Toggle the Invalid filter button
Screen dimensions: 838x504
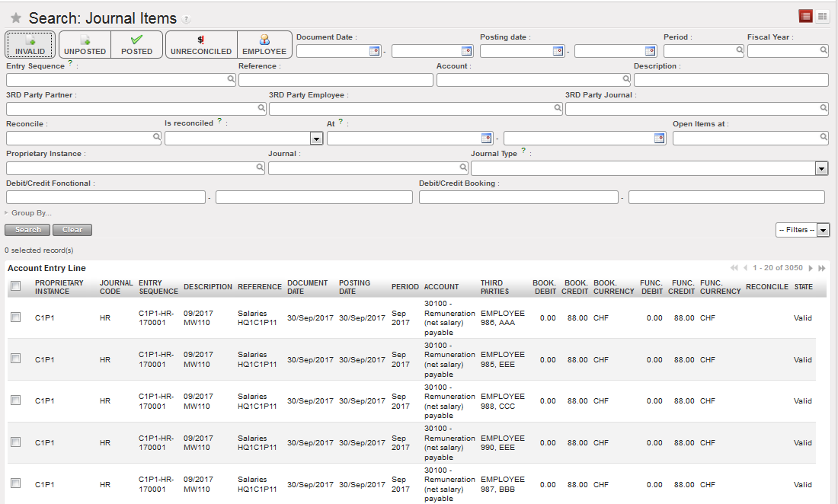(30, 45)
